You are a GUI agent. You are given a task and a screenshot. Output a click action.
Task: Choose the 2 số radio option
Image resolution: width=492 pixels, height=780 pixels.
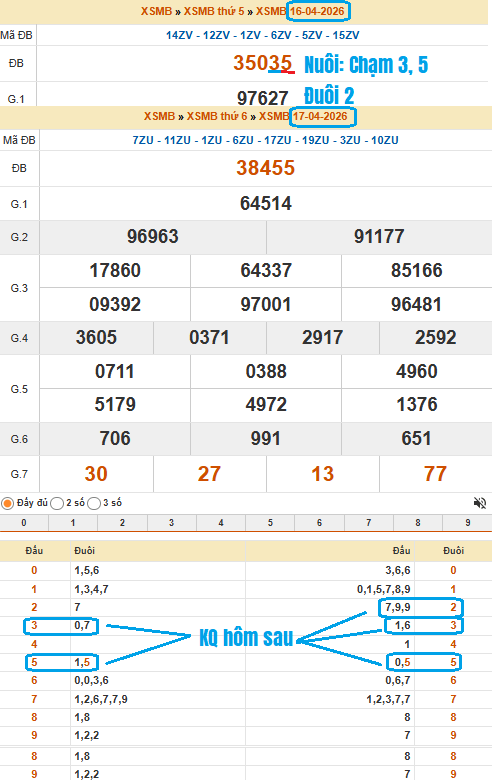point(57,503)
